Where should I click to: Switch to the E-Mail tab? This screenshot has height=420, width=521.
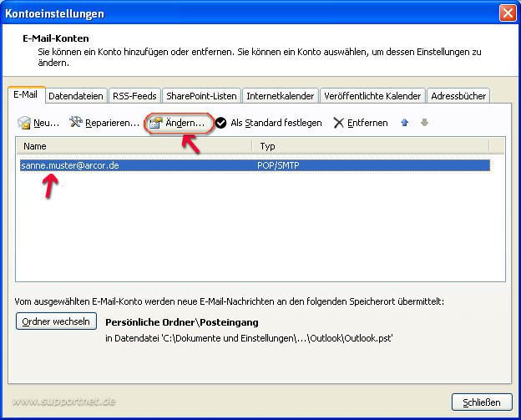pyautogui.click(x=26, y=94)
